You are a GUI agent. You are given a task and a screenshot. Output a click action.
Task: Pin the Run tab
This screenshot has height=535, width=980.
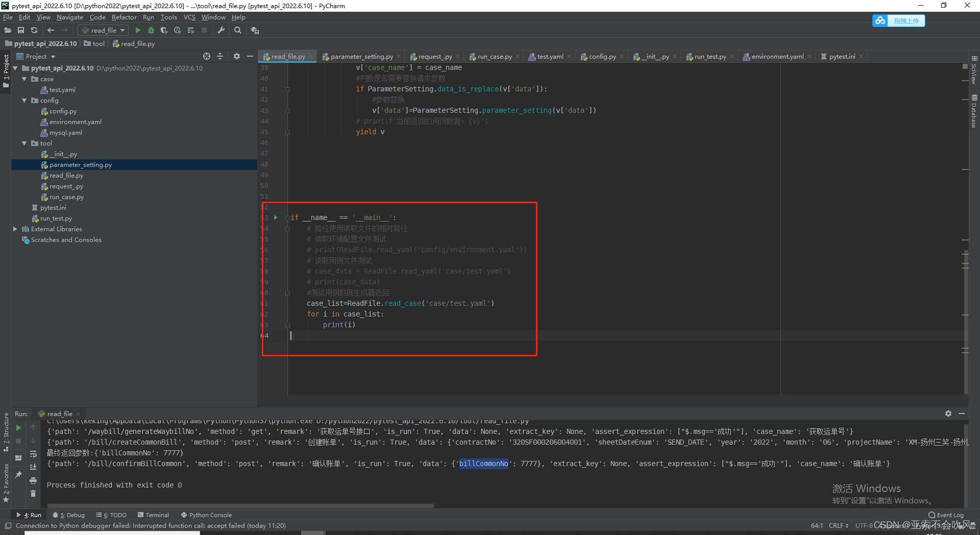[18, 475]
